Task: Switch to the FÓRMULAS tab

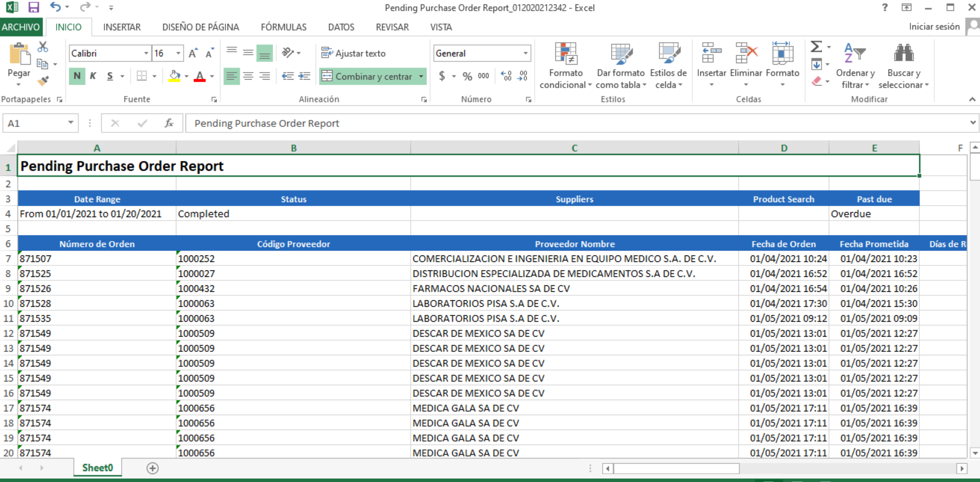Action: pyautogui.click(x=283, y=27)
